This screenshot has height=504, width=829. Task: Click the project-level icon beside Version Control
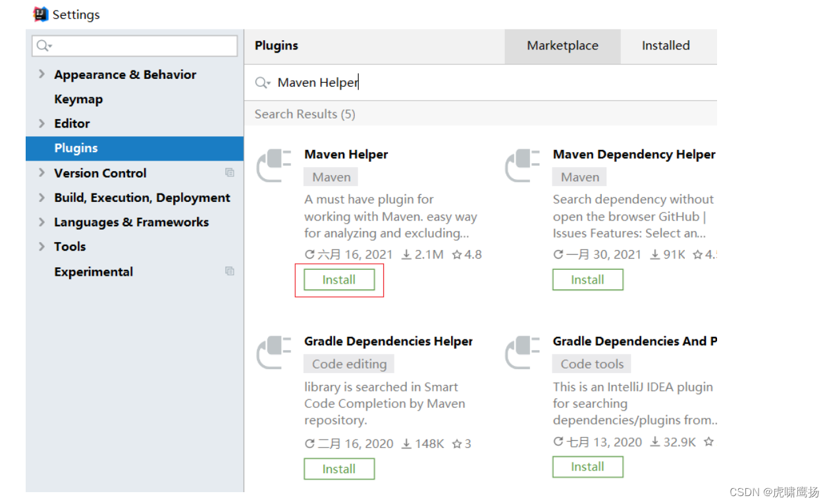coord(230,172)
